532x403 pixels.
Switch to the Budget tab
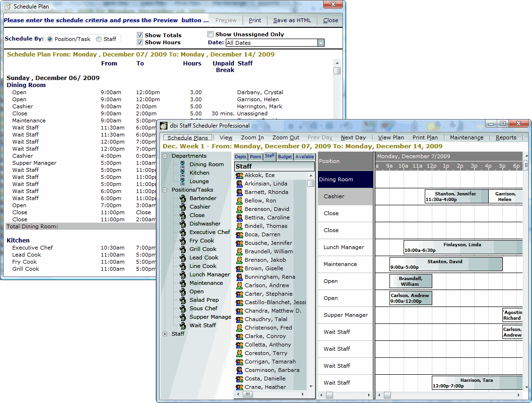pos(285,156)
